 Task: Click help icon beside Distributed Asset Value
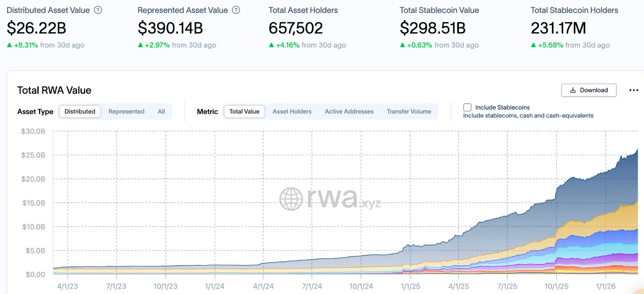click(98, 10)
